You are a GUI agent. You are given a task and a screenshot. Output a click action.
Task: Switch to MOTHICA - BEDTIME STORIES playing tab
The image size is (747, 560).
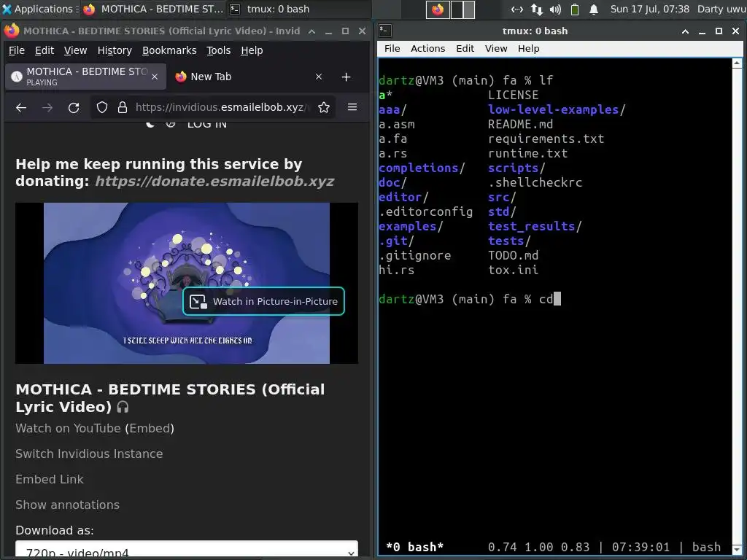pyautogui.click(x=86, y=77)
